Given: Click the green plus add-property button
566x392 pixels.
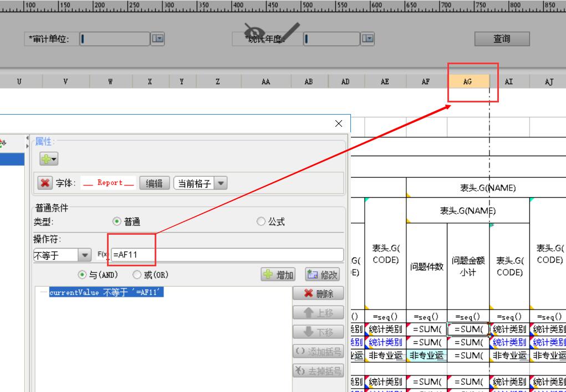Looking at the screenshot, I should coord(48,159).
